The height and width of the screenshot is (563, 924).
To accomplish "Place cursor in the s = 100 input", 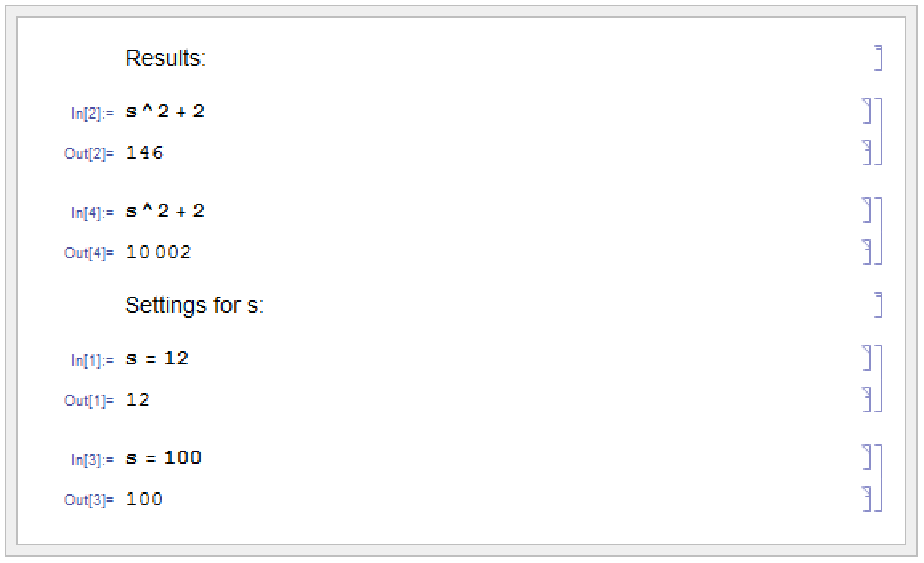I will pyautogui.click(x=164, y=458).
